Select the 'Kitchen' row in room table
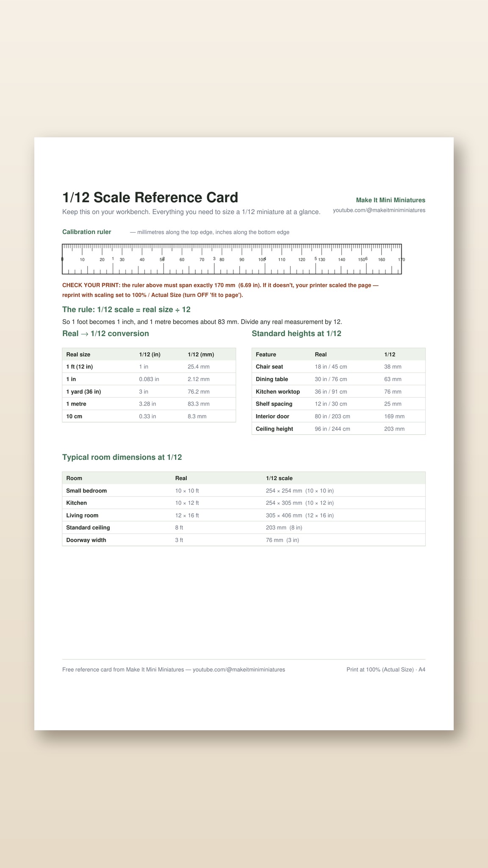The height and width of the screenshot is (868, 488). [244, 503]
